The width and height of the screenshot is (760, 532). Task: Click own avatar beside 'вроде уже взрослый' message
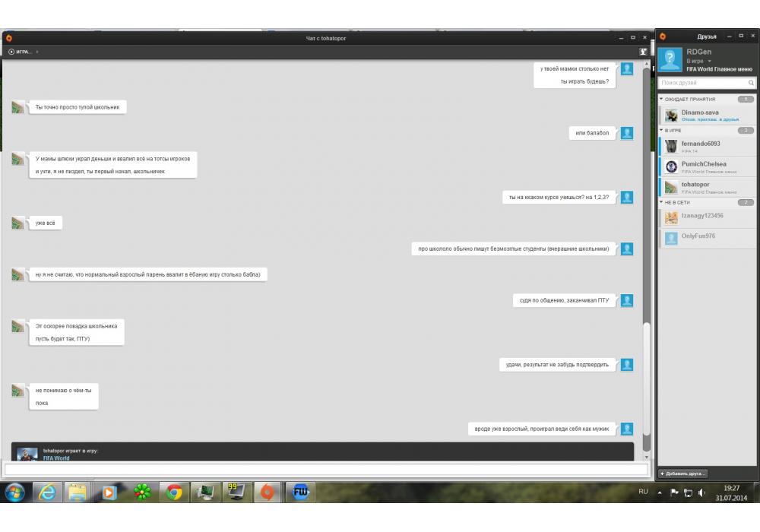tap(627, 429)
